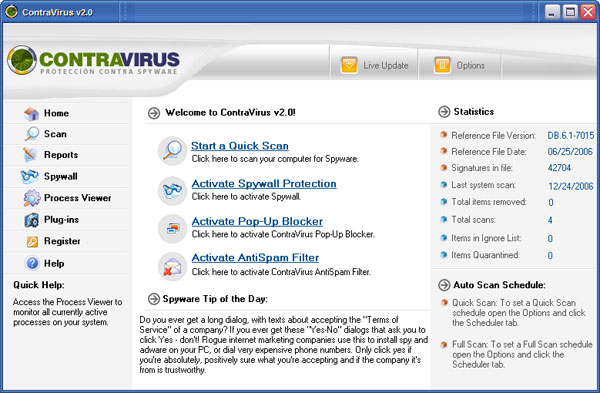Viewport: 600px width, 393px height.
Task: Click the arrow icon beside Welcome heading
Action: (x=154, y=113)
